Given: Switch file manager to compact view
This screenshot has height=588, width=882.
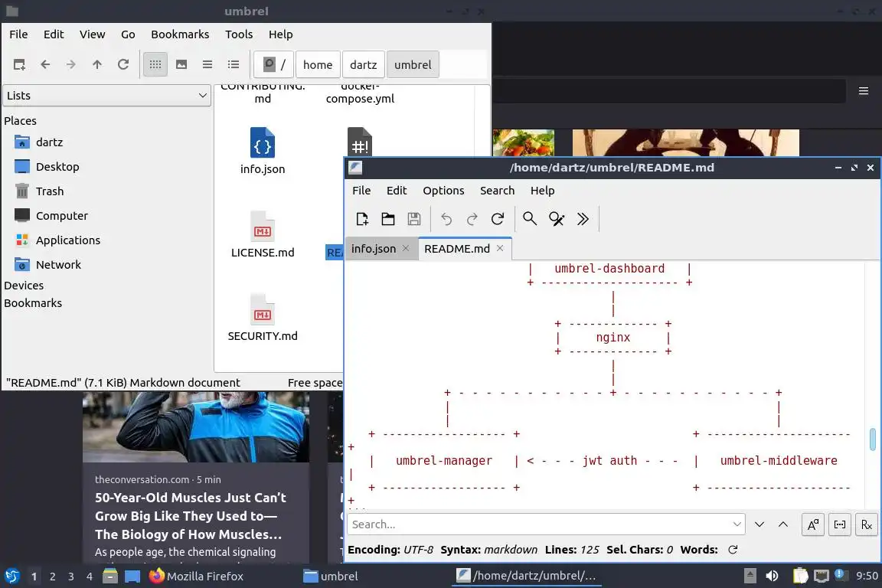Looking at the screenshot, I should [x=207, y=65].
